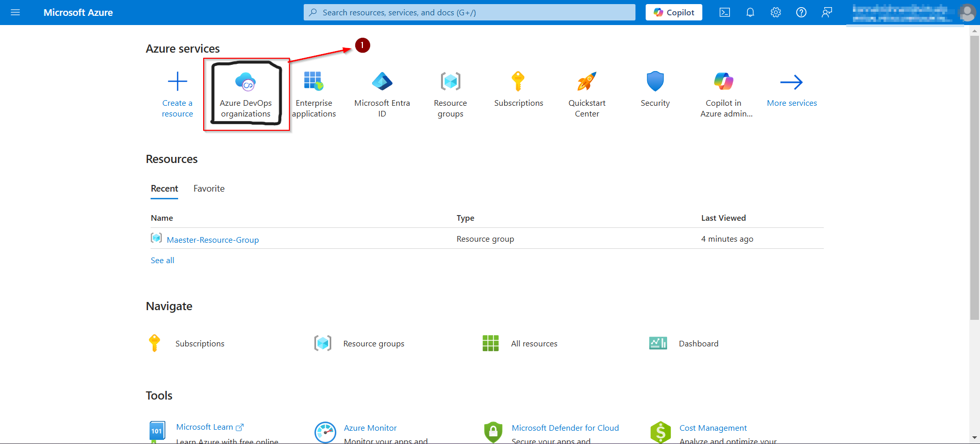Viewport: 980px width, 444px height.
Task: Open All resources under Navigate
Action: coord(534,344)
